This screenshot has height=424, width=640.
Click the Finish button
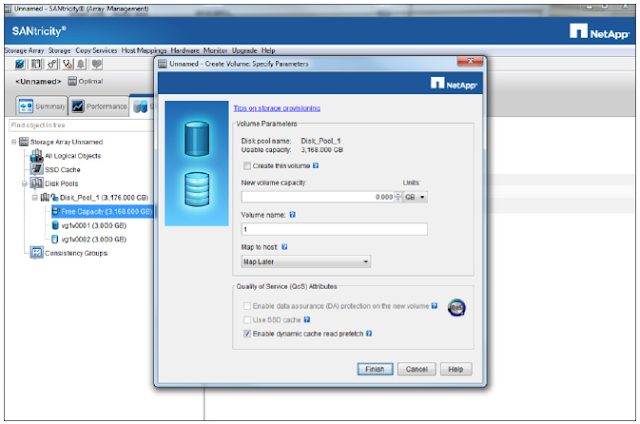[x=375, y=369]
